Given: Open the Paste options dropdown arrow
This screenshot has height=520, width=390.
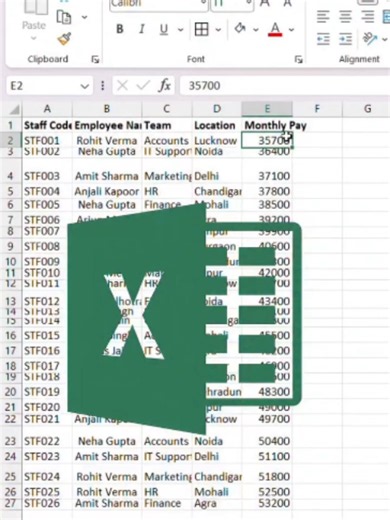Looking at the screenshot, I should click(x=34, y=38).
